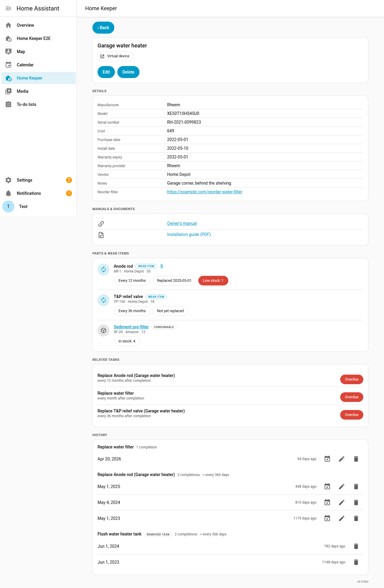This screenshot has width=384, height=588.
Task: Open Installation guide (PDF)
Action: [189, 234]
